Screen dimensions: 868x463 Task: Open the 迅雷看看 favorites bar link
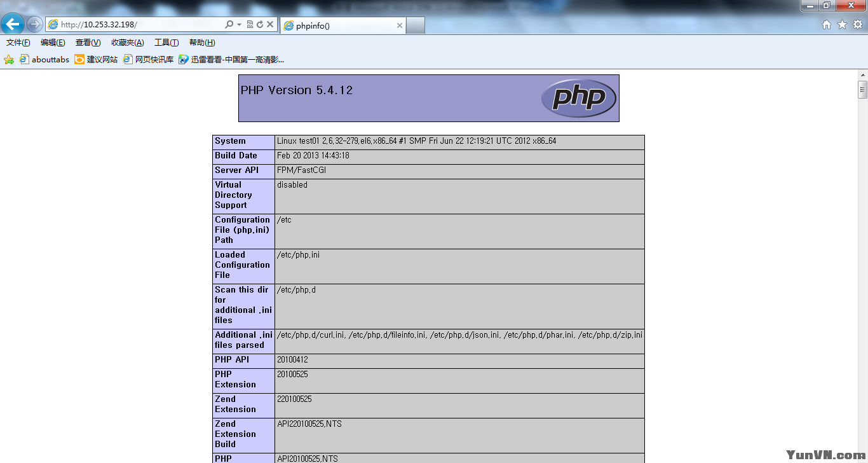(x=231, y=59)
